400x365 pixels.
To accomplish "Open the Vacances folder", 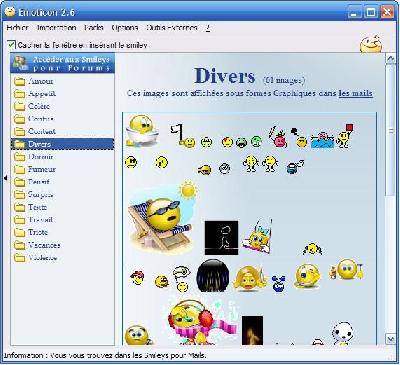I will pyautogui.click(x=37, y=245).
